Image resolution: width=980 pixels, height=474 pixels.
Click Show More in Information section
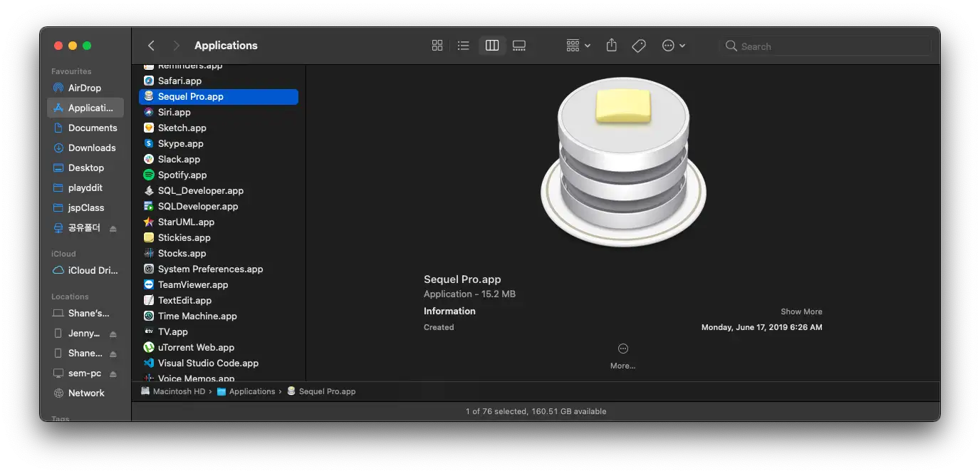[x=801, y=311]
